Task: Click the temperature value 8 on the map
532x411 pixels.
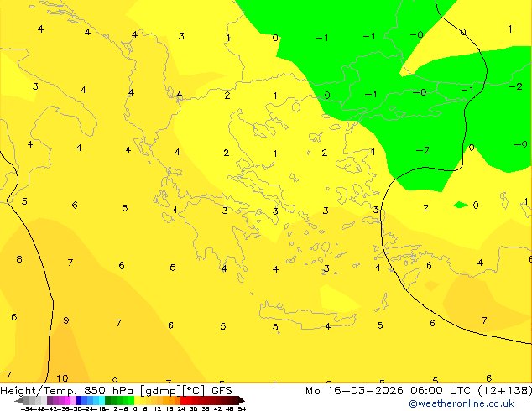Action: [x=19, y=259]
